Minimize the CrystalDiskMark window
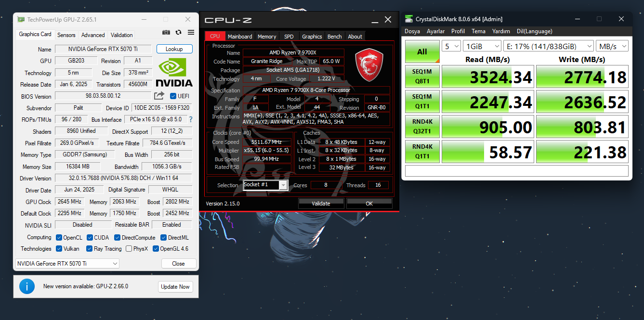 [x=577, y=19]
